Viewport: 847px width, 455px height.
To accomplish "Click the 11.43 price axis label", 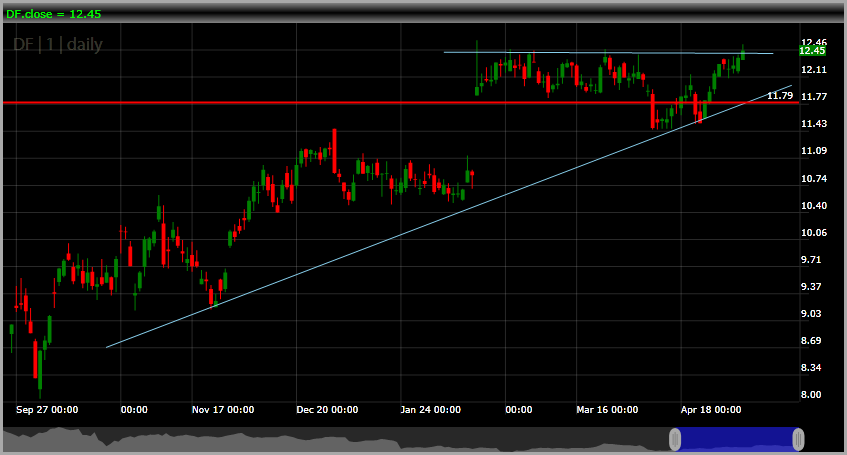I will pyautogui.click(x=814, y=124).
